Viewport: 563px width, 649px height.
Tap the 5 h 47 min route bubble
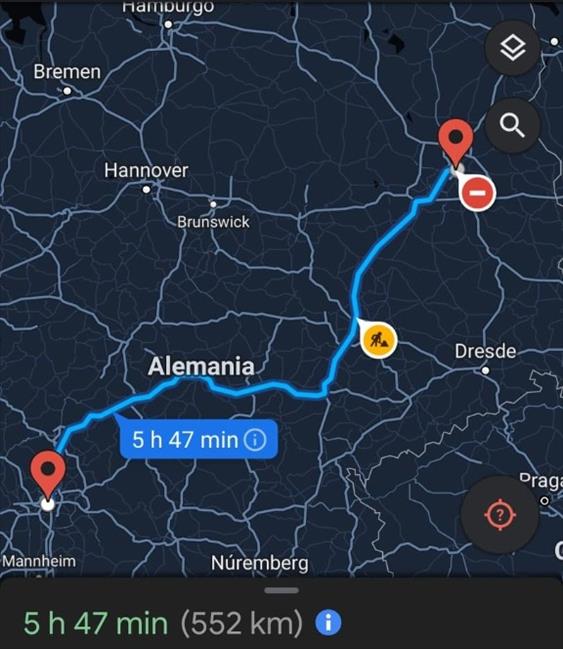point(199,439)
